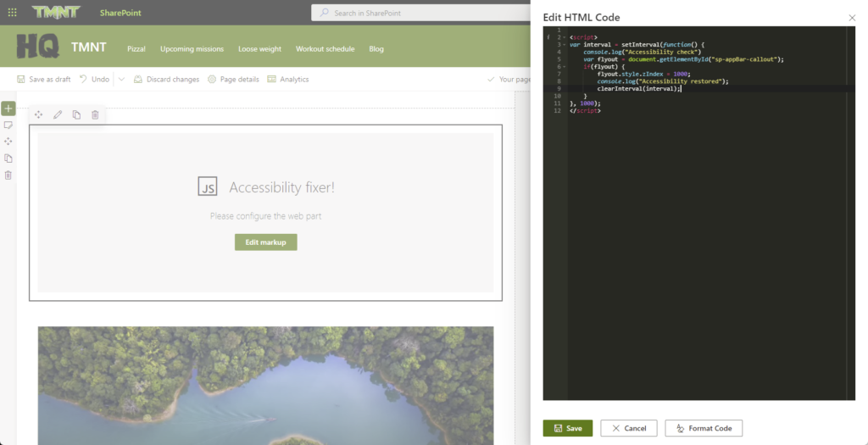
Task: Click the move section icon in left rail
Action: pos(8,142)
